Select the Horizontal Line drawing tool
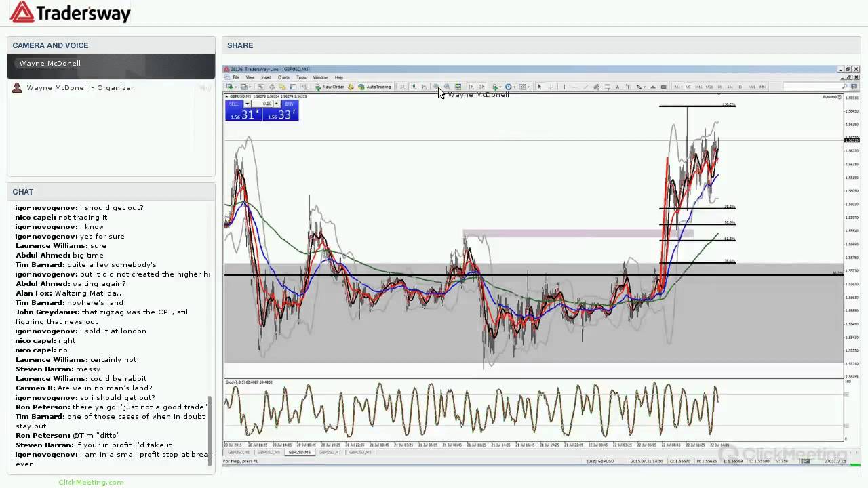Screen dimensions: 868x488 click(x=575, y=87)
